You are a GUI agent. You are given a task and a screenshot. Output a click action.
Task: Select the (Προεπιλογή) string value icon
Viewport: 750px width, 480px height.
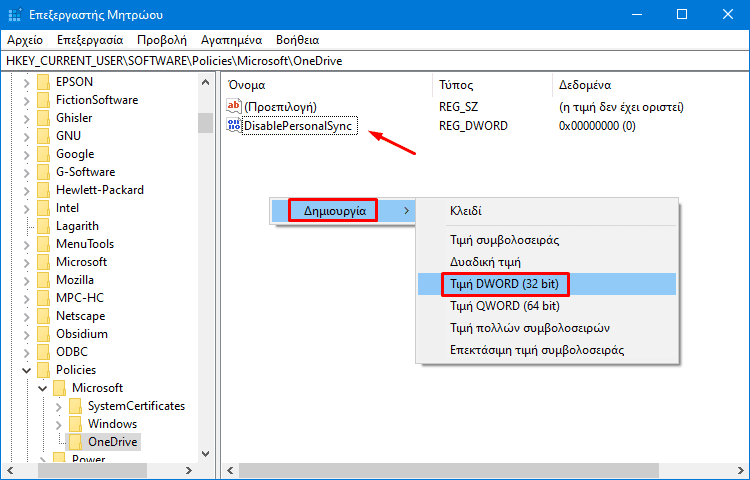point(234,106)
